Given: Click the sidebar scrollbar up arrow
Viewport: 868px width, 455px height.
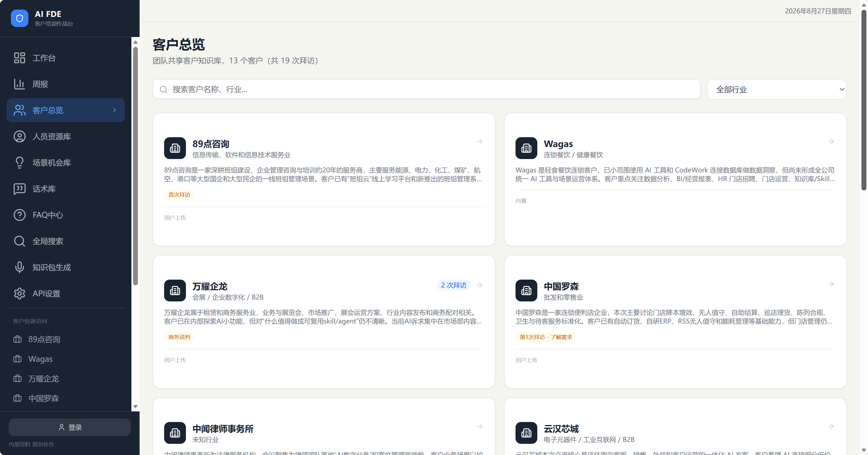Looking at the screenshot, I should 135,42.
